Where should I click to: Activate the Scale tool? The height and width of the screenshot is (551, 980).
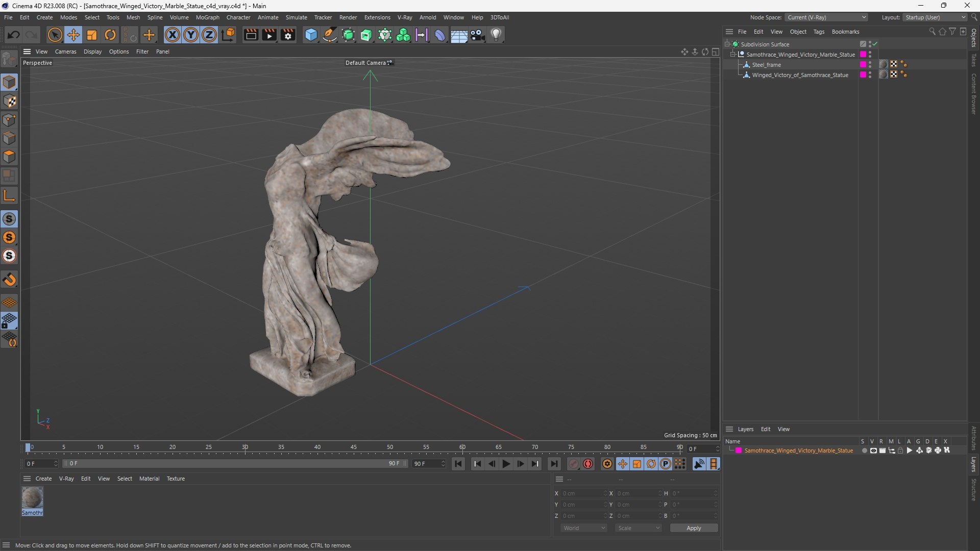tap(92, 35)
